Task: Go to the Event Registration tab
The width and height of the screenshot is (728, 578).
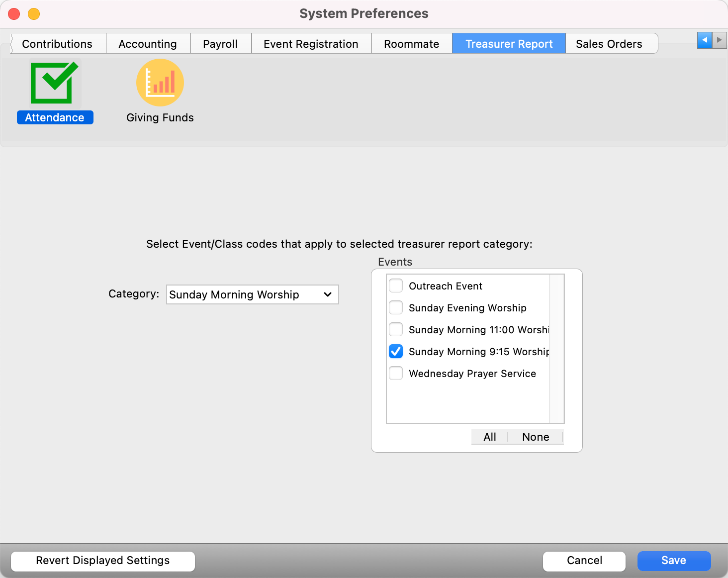Action: click(x=311, y=44)
